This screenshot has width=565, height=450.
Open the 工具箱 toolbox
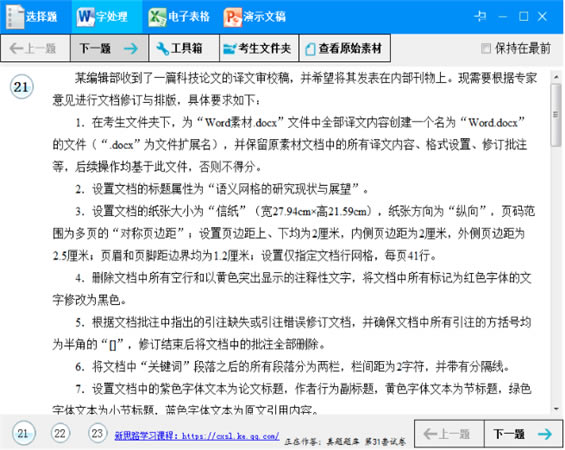coord(184,48)
